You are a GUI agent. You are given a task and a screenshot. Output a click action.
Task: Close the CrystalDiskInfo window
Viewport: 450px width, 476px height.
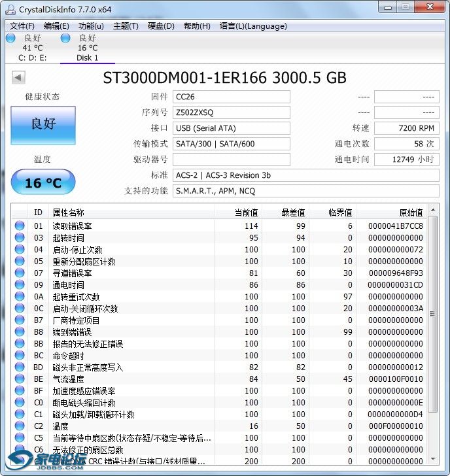pyautogui.click(x=429, y=7)
